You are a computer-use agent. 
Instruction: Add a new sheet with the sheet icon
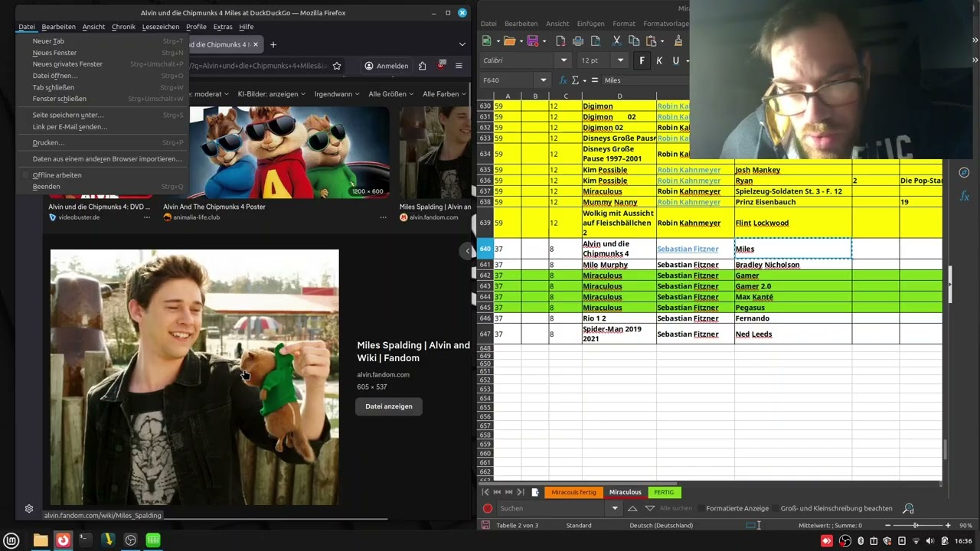click(x=535, y=492)
